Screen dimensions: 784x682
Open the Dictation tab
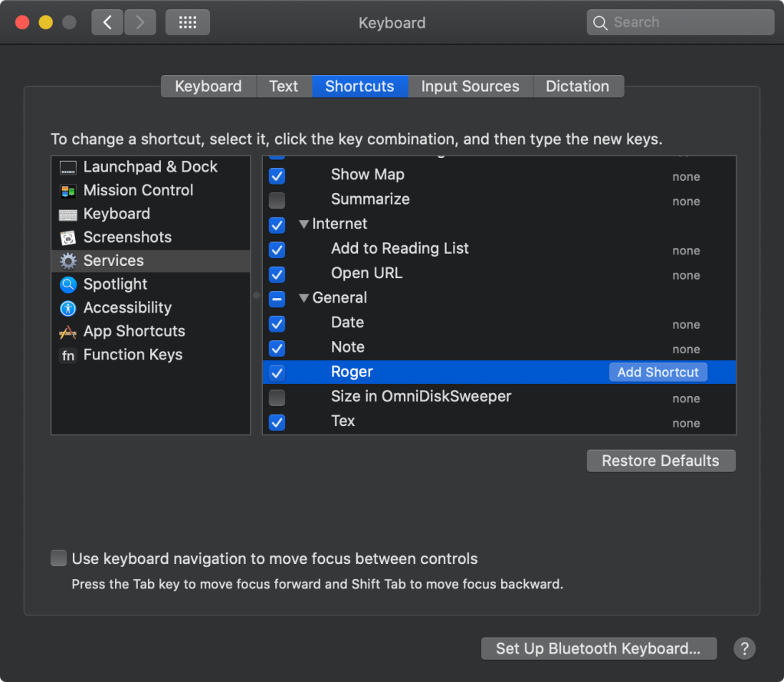coord(578,86)
